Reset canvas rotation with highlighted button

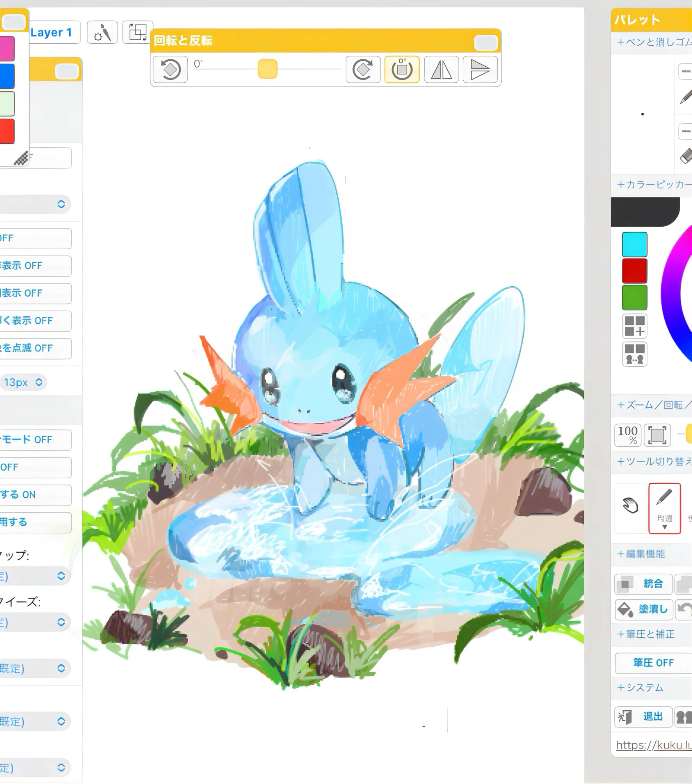pyautogui.click(x=402, y=69)
